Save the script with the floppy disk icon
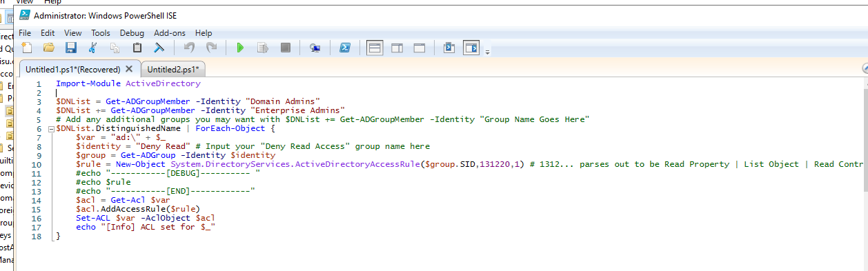 pos(70,48)
